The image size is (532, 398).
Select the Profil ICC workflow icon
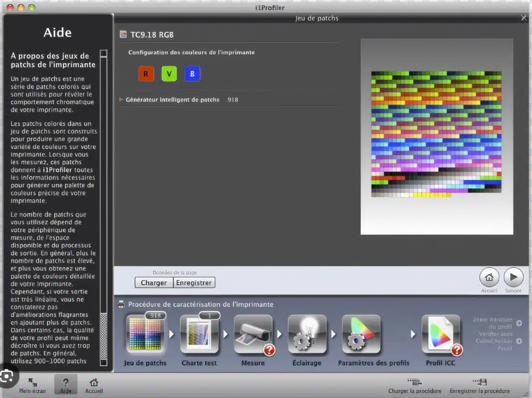click(x=441, y=335)
